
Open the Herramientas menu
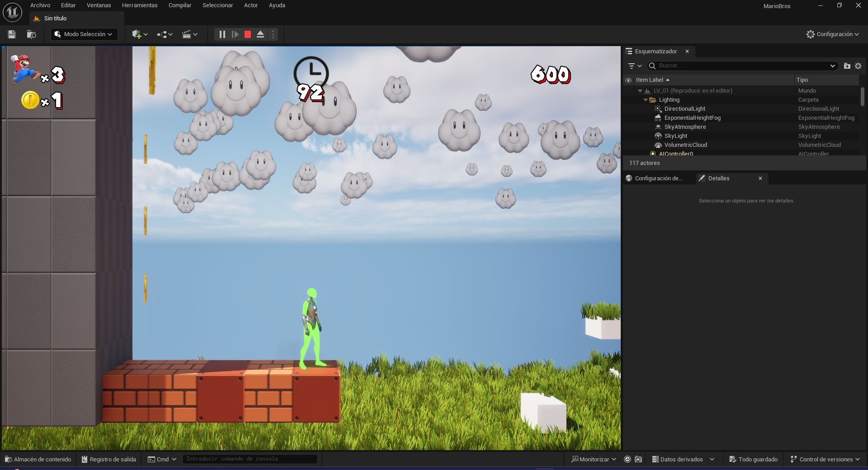point(140,5)
